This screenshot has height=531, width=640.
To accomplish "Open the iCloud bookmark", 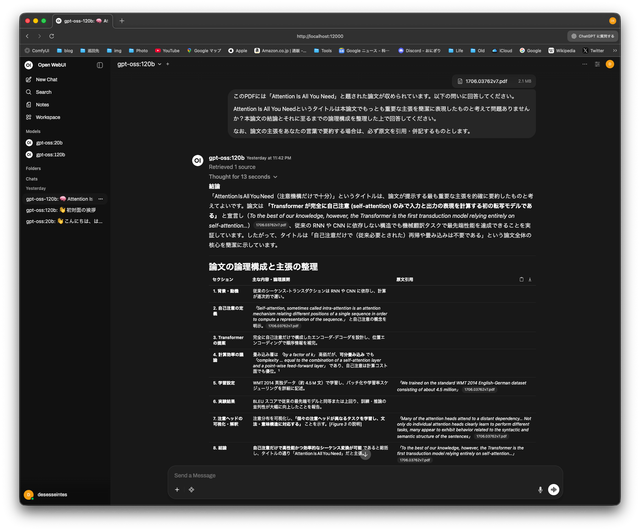I will point(502,51).
